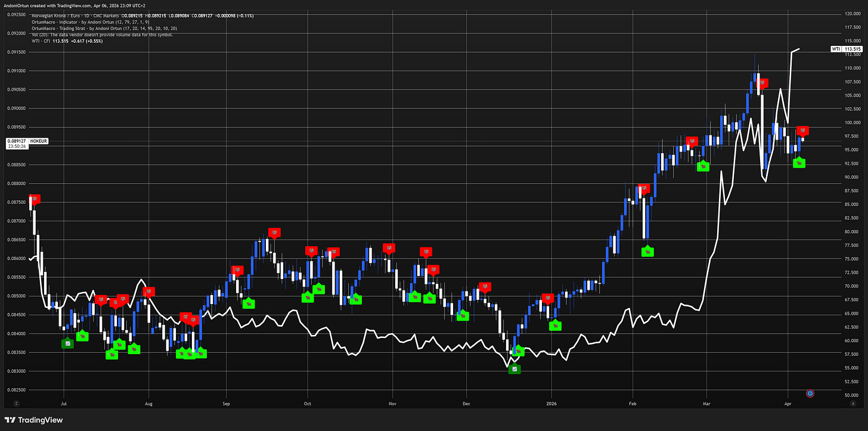Screen dimensions: 868x431
Task: Select the red bear marker just before November
Action: tap(389, 248)
